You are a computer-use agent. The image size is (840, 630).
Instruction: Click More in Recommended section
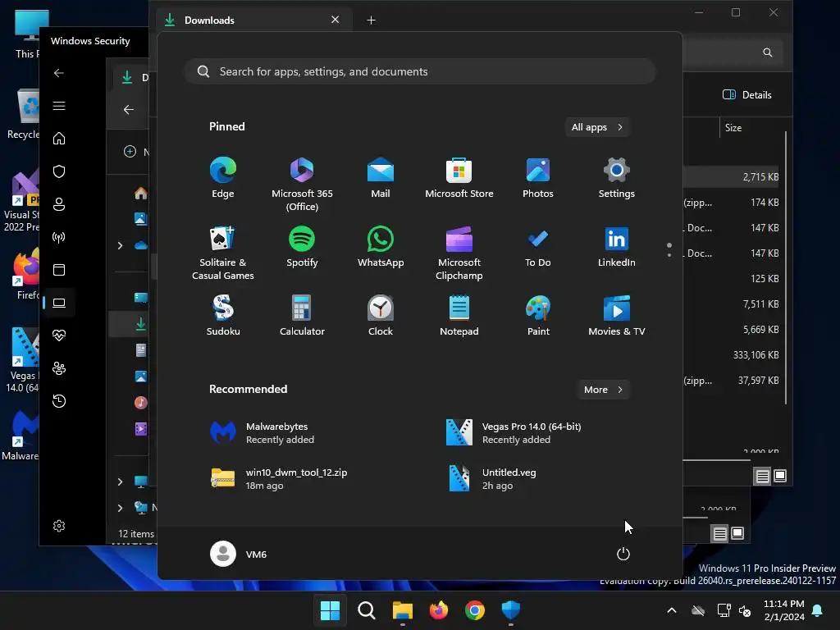603,390
